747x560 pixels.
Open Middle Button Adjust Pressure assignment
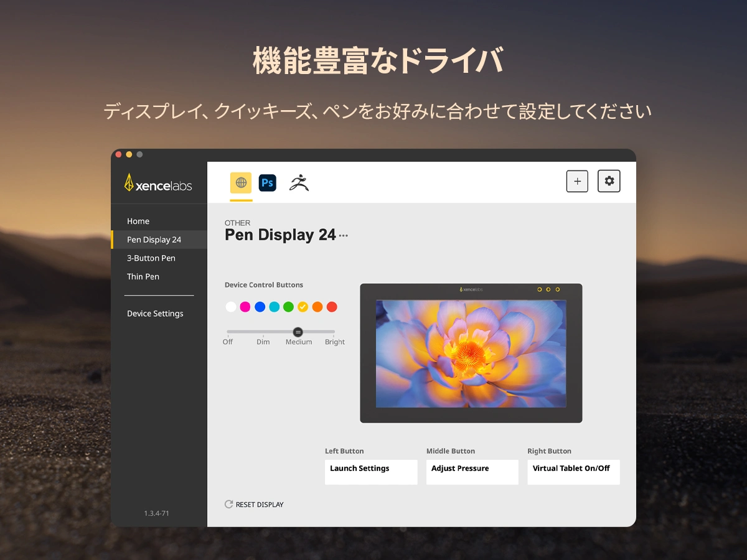click(x=472, y=472)
